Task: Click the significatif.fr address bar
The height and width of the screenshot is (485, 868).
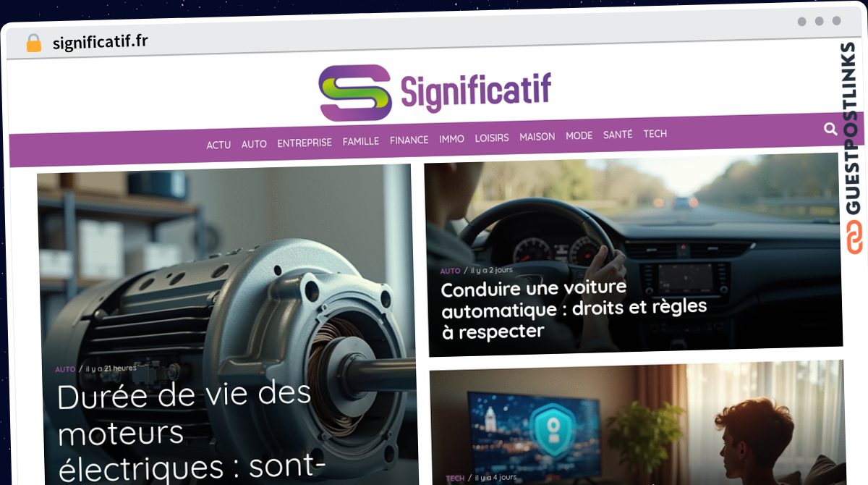Action: tap(101, 42)
